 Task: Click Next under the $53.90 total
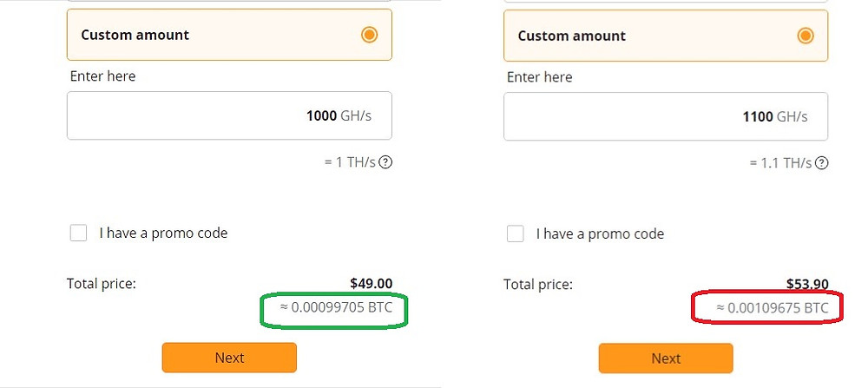tap(666, 358)
